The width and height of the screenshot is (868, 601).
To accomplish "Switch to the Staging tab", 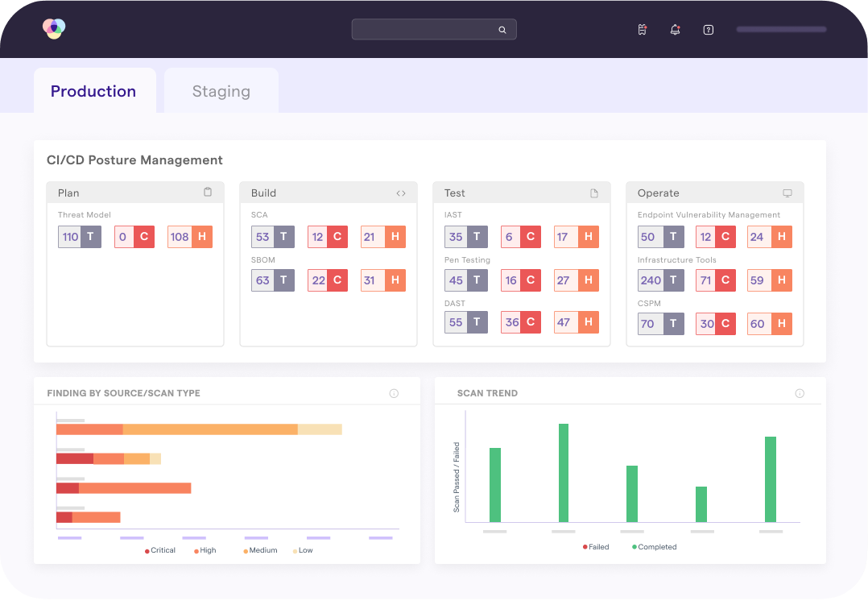I will point(221,90).
